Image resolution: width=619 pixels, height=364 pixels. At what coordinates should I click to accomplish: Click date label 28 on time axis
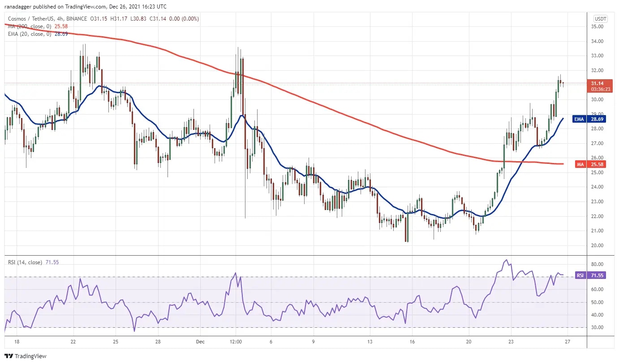tap(158, 341)
